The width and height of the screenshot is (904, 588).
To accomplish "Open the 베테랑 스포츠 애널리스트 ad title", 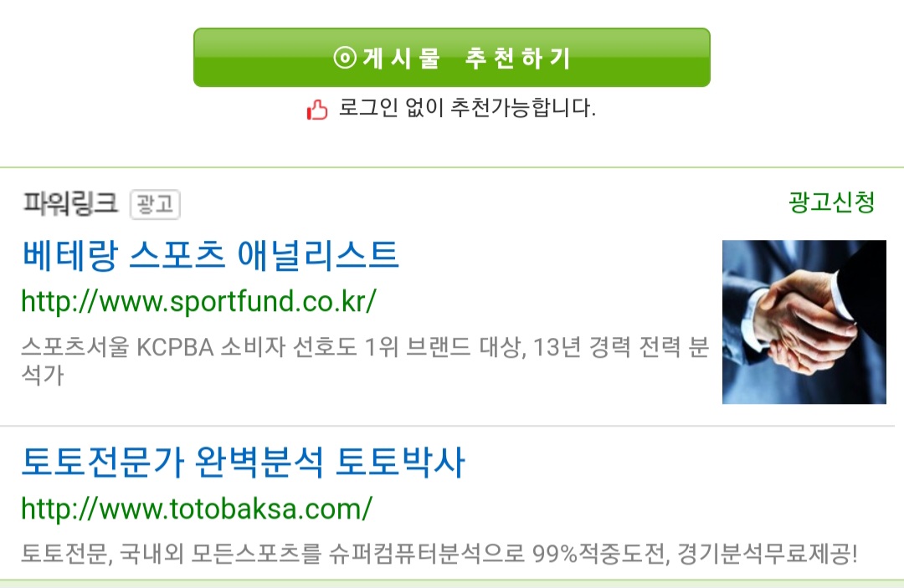I will point(210,255).
